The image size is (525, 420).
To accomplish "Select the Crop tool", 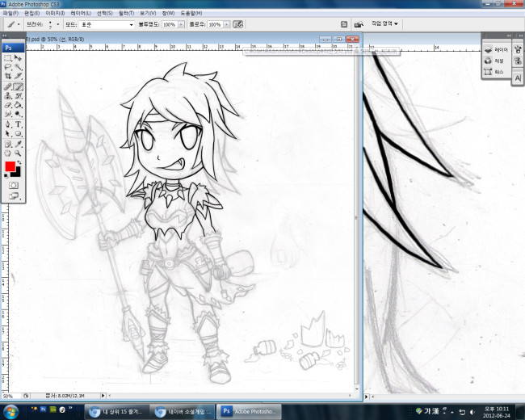I will click(x=8, y=77).
